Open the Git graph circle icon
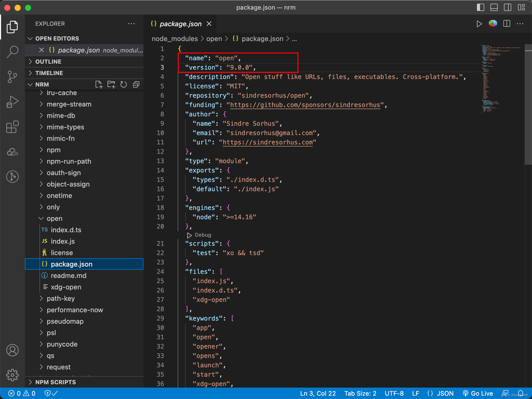The image size is (532, 399). 12,177
